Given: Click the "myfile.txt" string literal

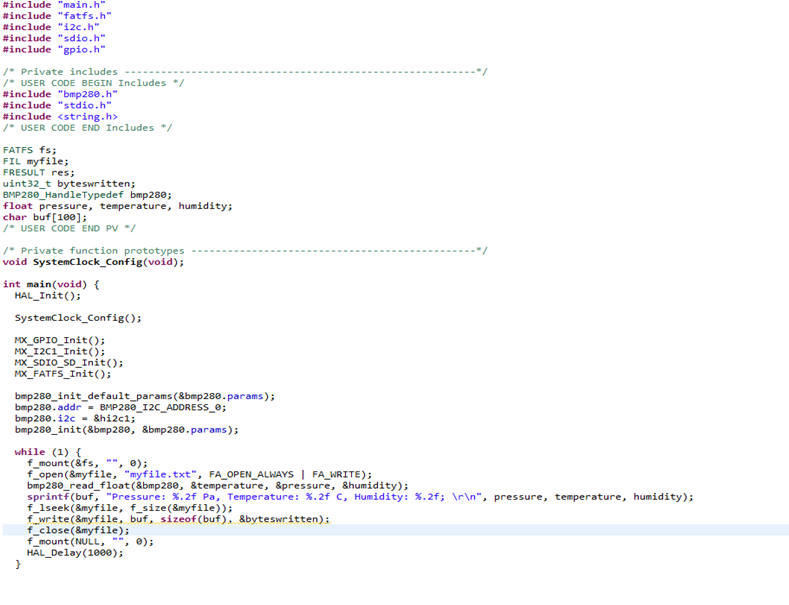Looking at the screenshot, I should pos(160,474).
